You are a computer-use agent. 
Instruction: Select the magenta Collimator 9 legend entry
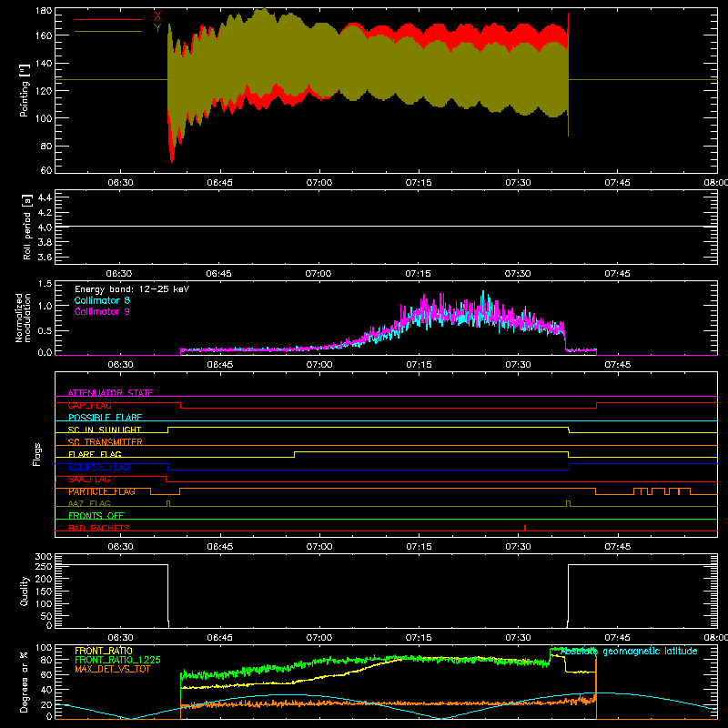click(102, 311)
